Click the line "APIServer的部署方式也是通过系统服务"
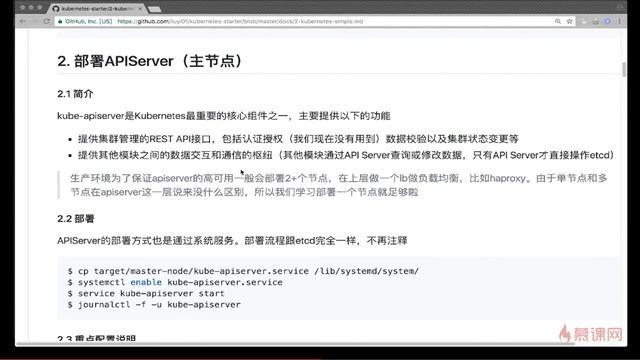 point(232,240)
